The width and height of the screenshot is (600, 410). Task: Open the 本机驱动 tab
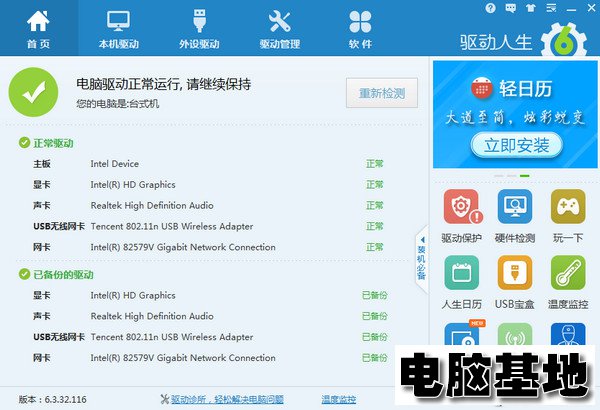119,29
